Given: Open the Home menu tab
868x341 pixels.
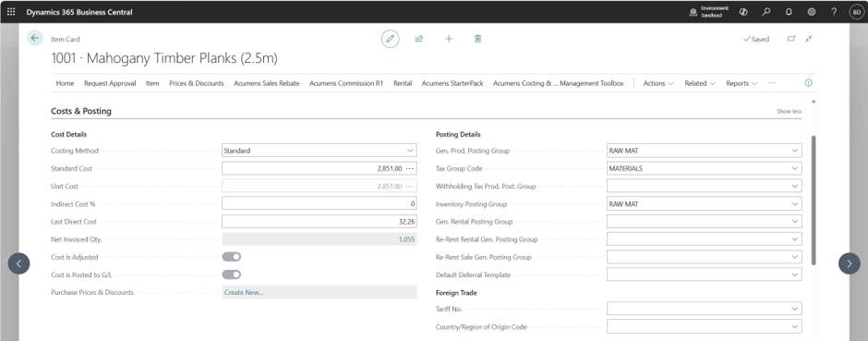Looking at the screenshot, I should [65, 83].
